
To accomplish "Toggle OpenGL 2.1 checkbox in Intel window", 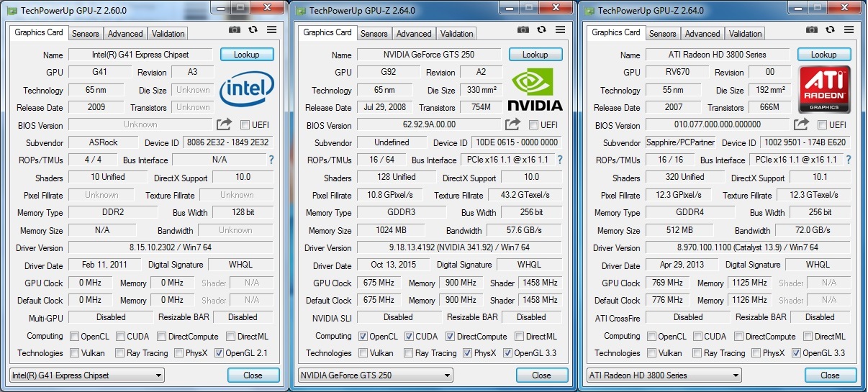I will [x=219, y=353].
